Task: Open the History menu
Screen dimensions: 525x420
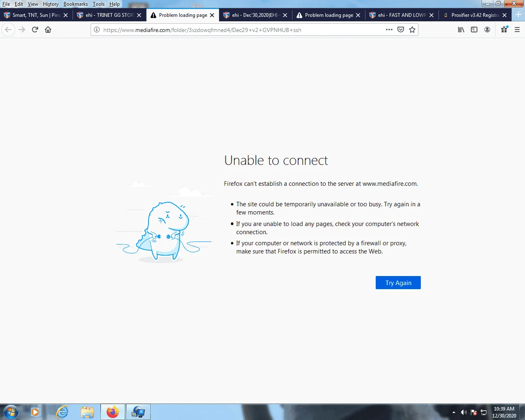Action: (51, 4)
